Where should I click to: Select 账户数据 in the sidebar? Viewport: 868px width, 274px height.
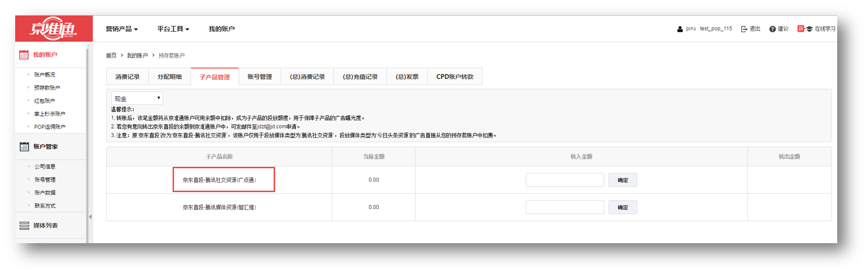(45, 193)
